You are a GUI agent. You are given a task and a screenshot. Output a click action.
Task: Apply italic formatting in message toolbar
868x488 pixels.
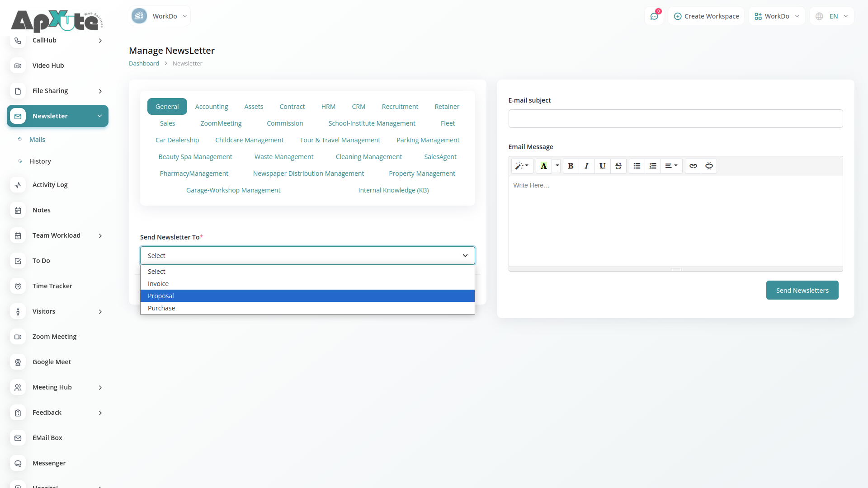[x=586, y=166]
